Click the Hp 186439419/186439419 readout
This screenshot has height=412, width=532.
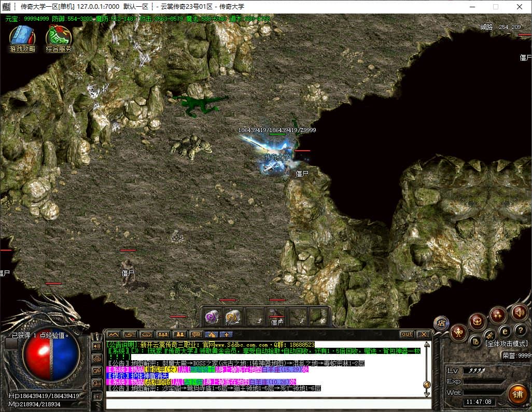(44, 396)
